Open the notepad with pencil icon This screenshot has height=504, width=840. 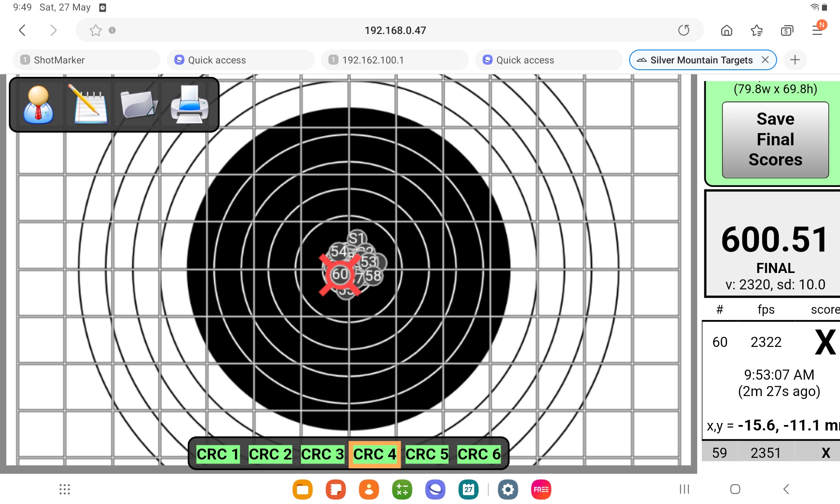point(89,105)
